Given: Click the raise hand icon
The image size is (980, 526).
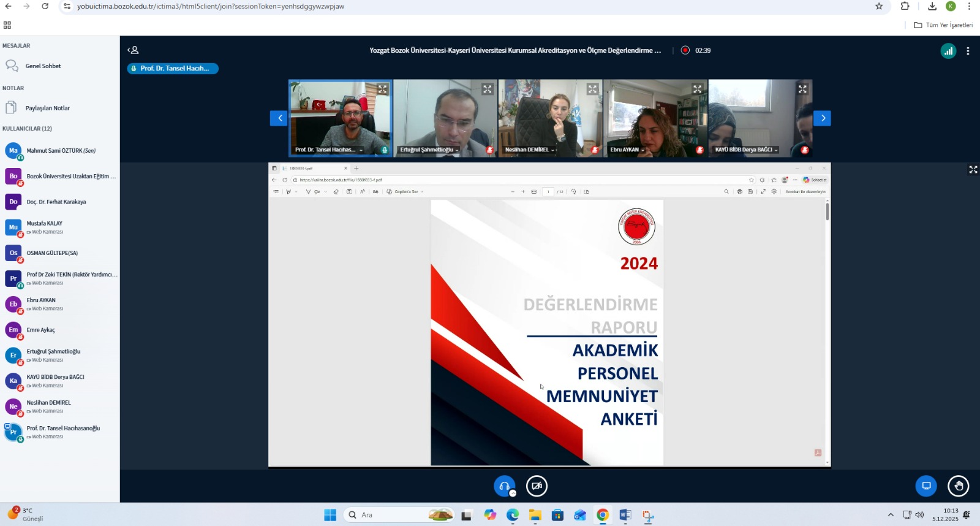Looking at the screenshot, I should (x=958, y=486).
